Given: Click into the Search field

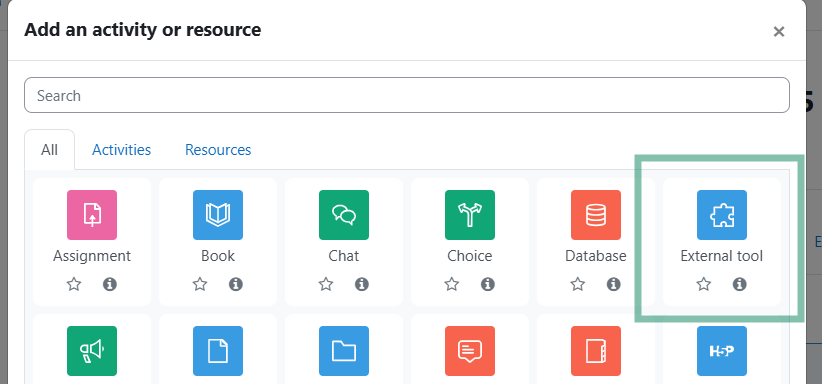Looking at the screenshot, I should (x=407, y=95).
